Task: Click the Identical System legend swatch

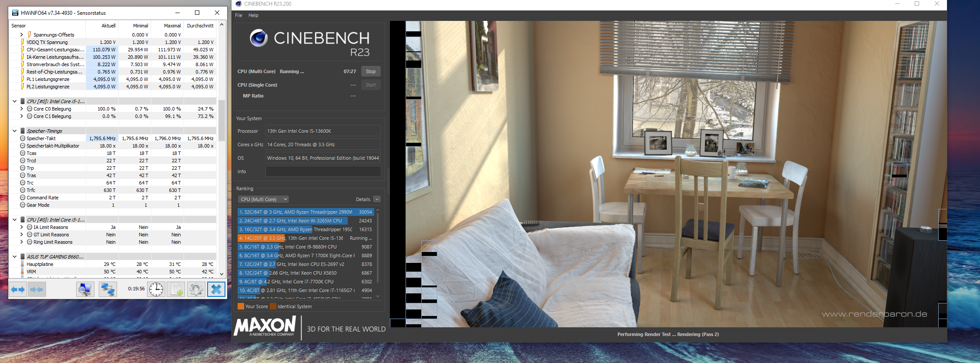Action: (x=273, y=306)
